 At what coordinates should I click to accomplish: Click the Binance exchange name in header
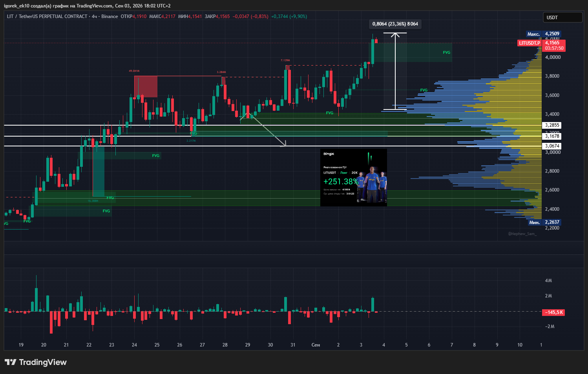[110, 16]
